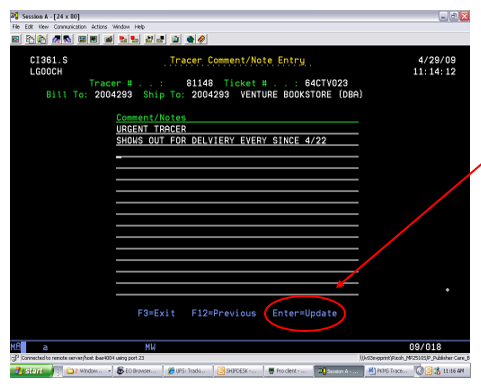Play macro via the toolbar icon
Screen dimensions: 481x391
(x=149, y=39)
